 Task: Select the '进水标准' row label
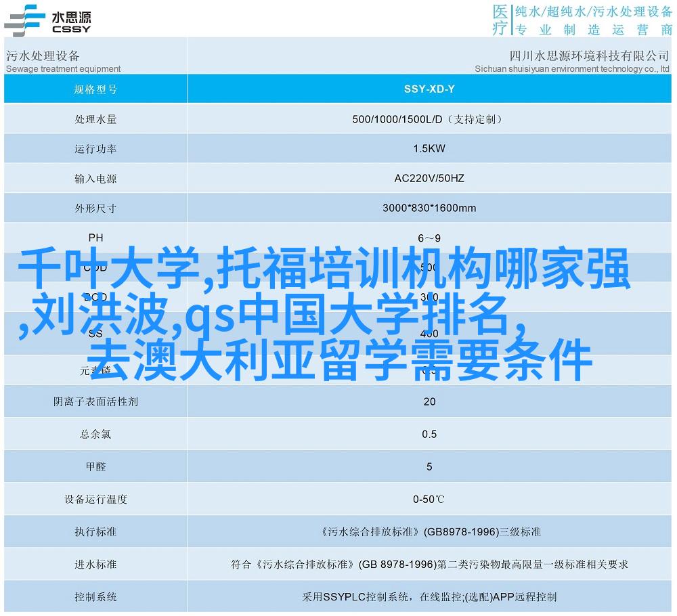click(95, 564)
